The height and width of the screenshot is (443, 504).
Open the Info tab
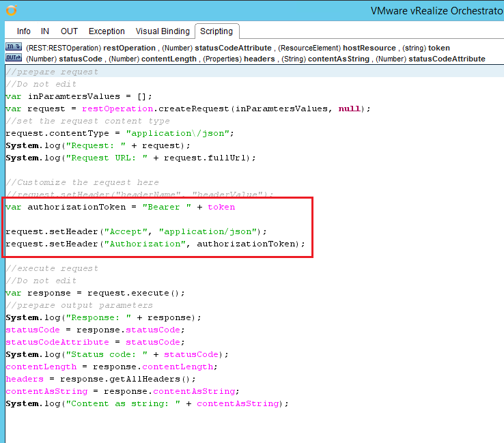pyautogui.click(x=23, y=31)
